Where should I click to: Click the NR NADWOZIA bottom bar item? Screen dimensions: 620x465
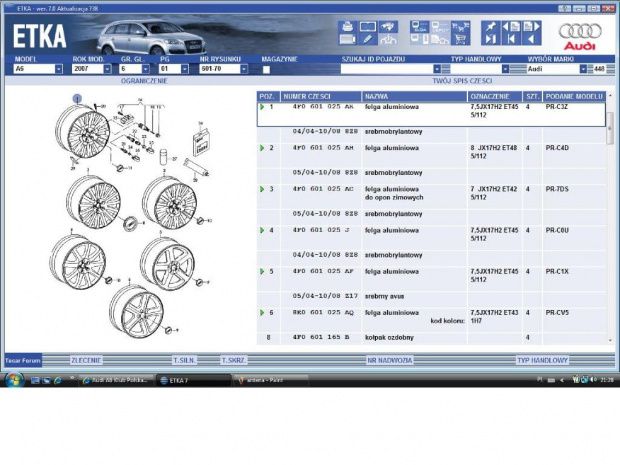[x=389, y=360]
